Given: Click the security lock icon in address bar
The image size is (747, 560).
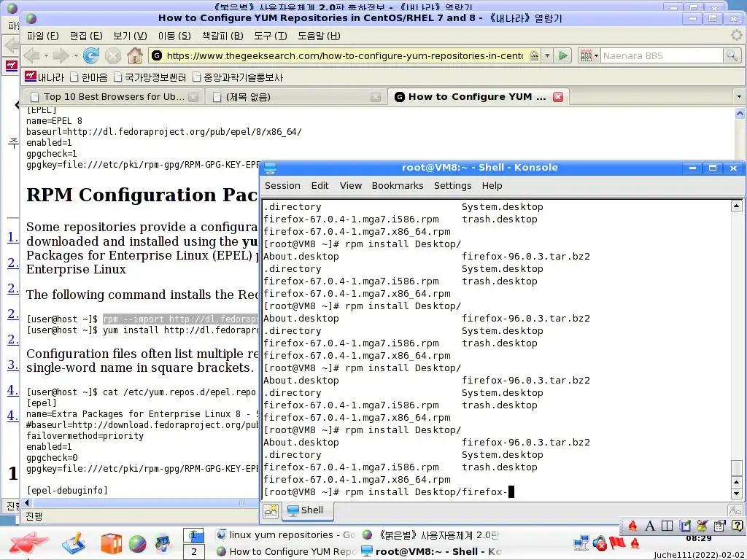Looking at the screenshot, I should 534,55.
